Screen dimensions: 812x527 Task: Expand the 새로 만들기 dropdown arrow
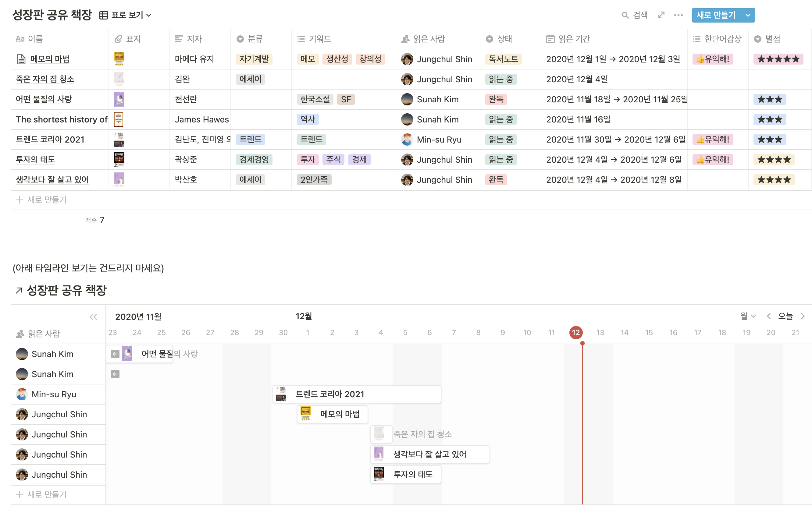click(x=748, y=15)
